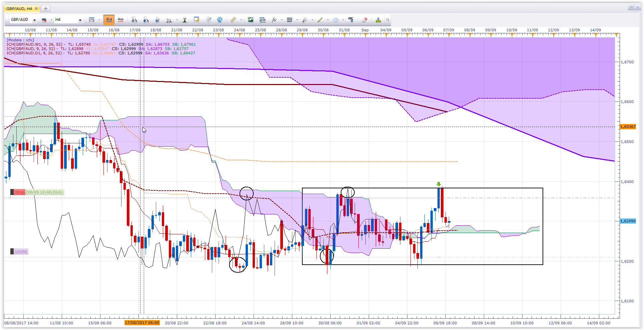The image size is (644, 330).
Task: Select the horizontal levels tool
Action: pos(290,20)
